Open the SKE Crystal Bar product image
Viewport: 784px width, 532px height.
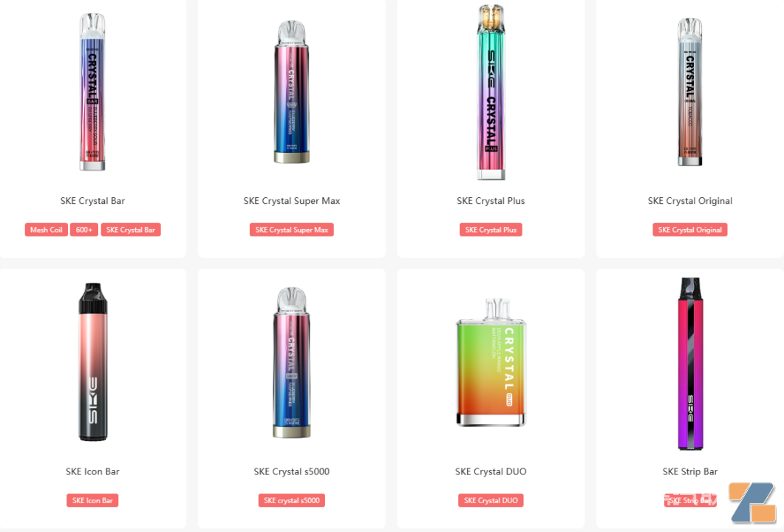(x=92, y=92)
